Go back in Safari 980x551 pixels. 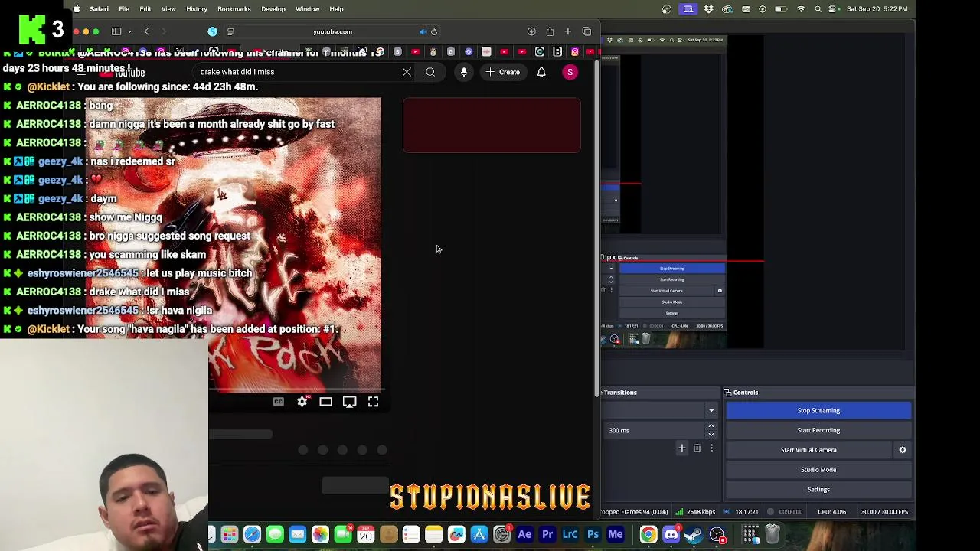pyautogui.click(x=146, y=31)
